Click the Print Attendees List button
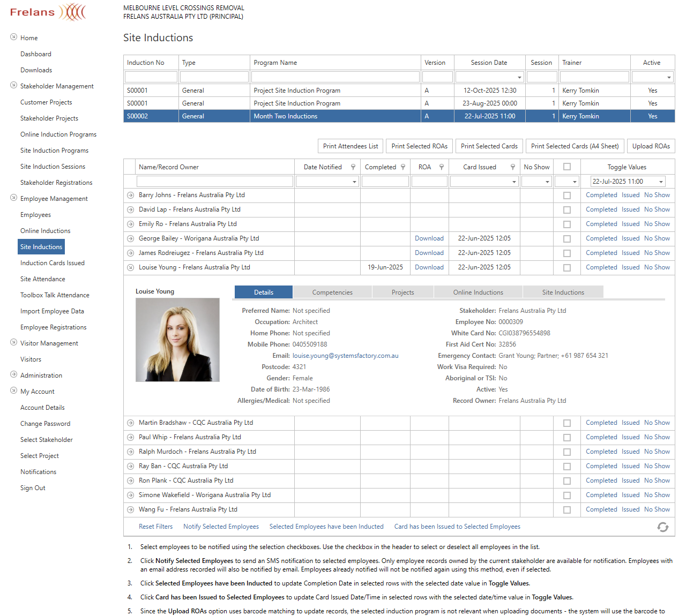Viewport: 686px width, 616px height. point(350,146)
